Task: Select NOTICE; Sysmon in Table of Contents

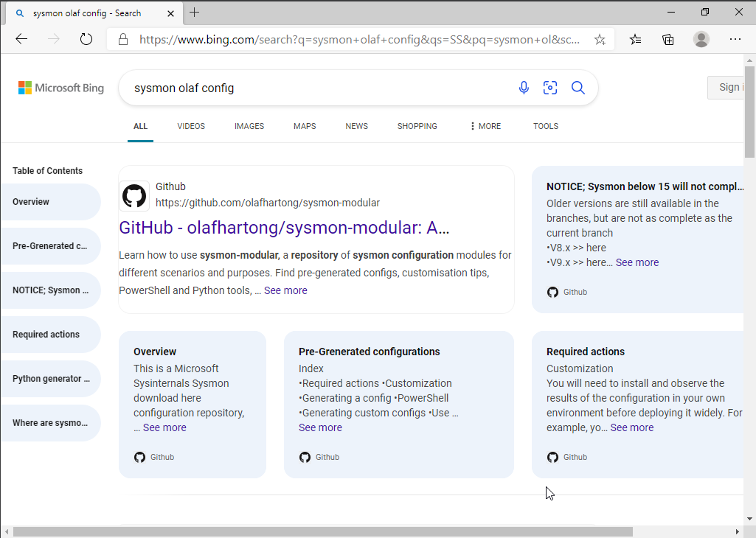Action: coord(50,290)
